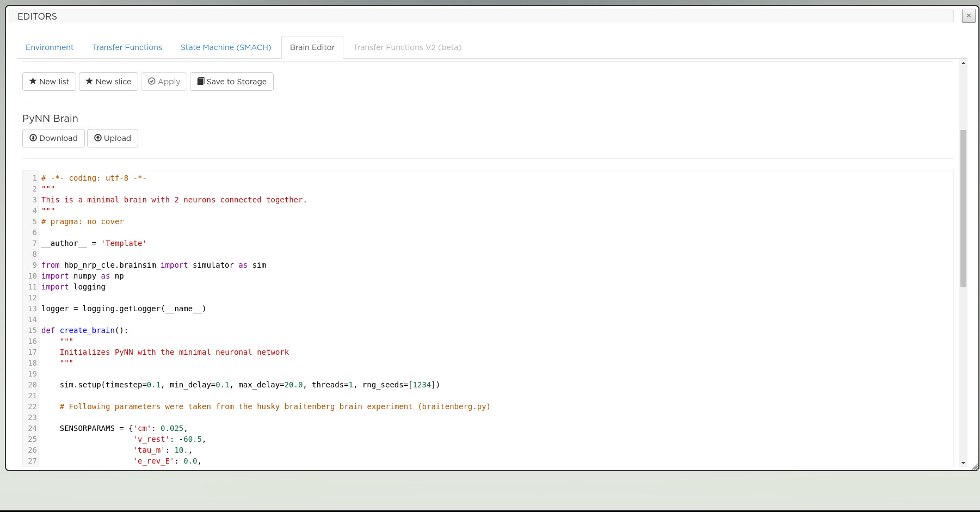Click the New list button
This screenshot has width=980, height=512.
49,82
